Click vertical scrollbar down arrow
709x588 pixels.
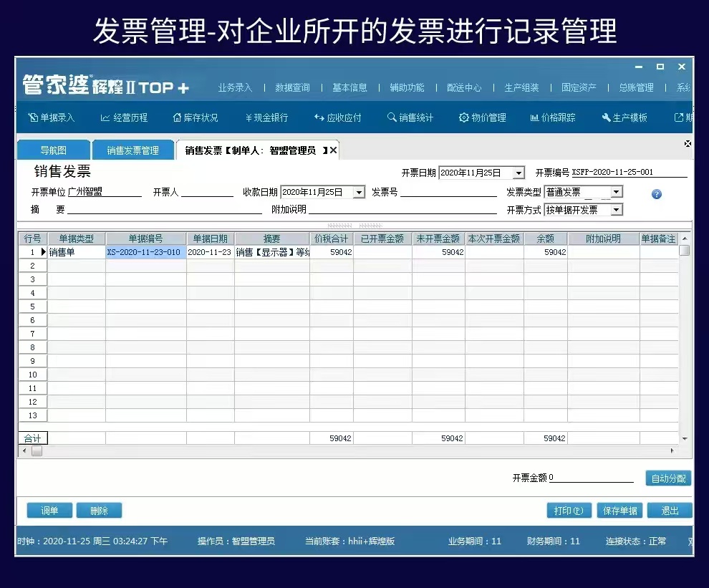(x=685, y=438)
